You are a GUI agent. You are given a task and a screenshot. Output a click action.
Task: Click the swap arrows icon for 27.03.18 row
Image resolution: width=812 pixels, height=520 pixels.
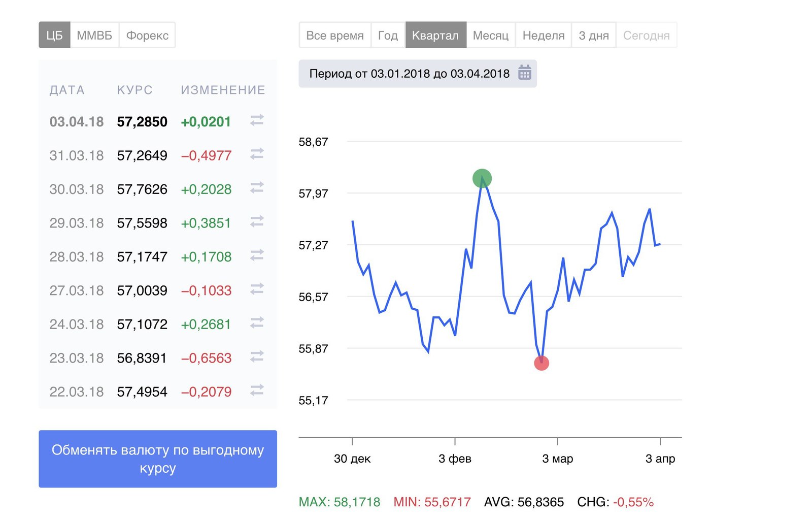coord(257,289)
